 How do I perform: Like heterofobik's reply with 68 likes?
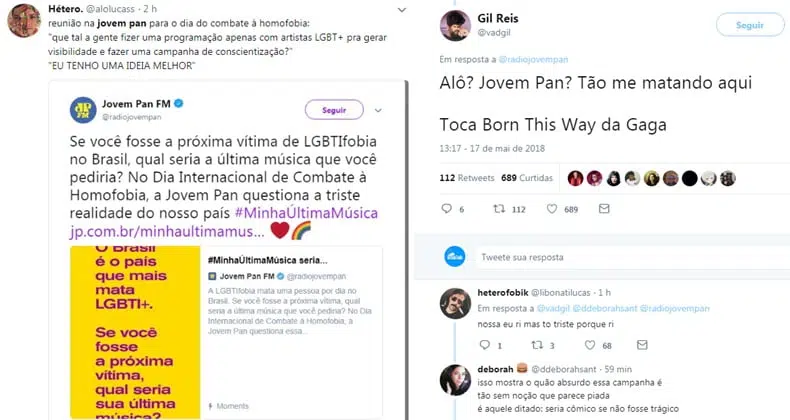[x=589, y=345]
